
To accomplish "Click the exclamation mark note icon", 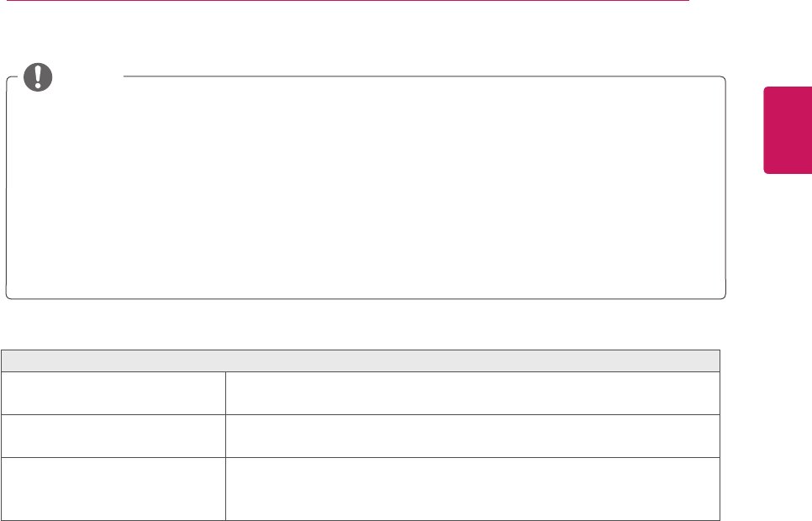I will click(x=37, y=77).
